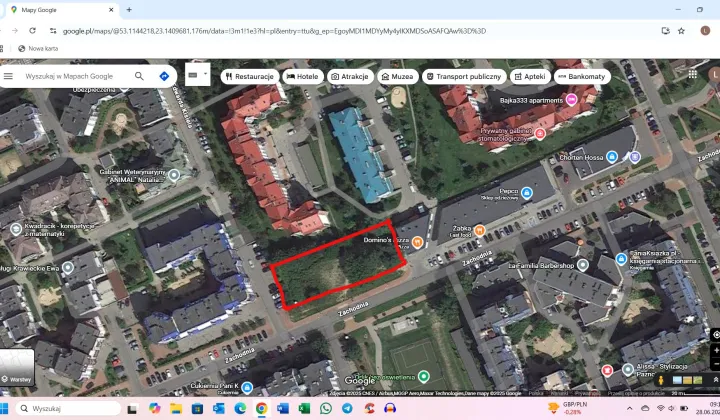This screenshot has height=420, width=720.
Task: Switch to the Mapy Google browser tab
Action: click(x=60, y=10)
